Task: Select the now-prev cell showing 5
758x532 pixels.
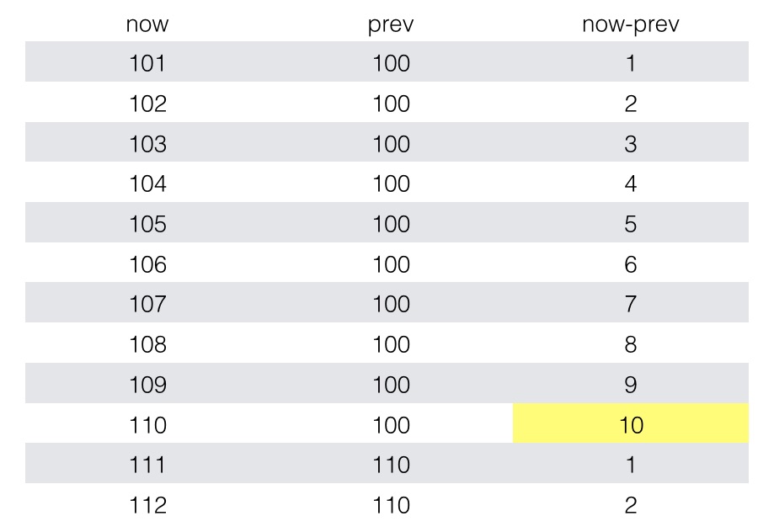Action: [630, 225]
